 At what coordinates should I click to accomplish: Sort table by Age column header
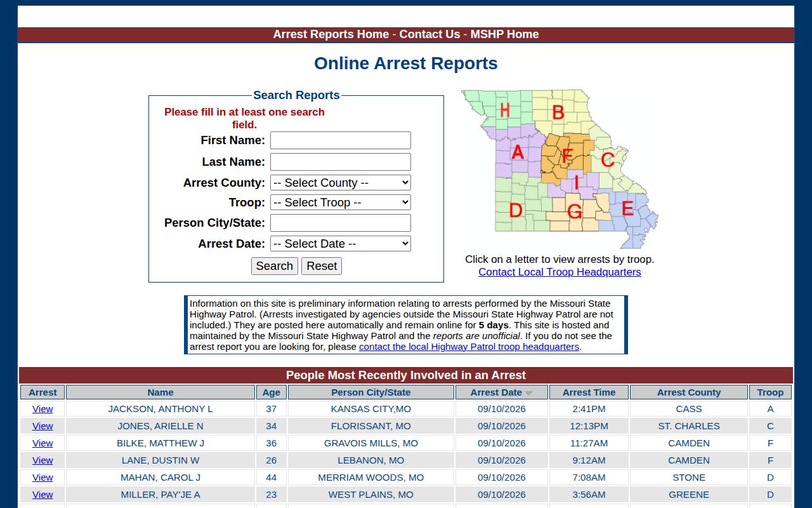coord(272,392)
